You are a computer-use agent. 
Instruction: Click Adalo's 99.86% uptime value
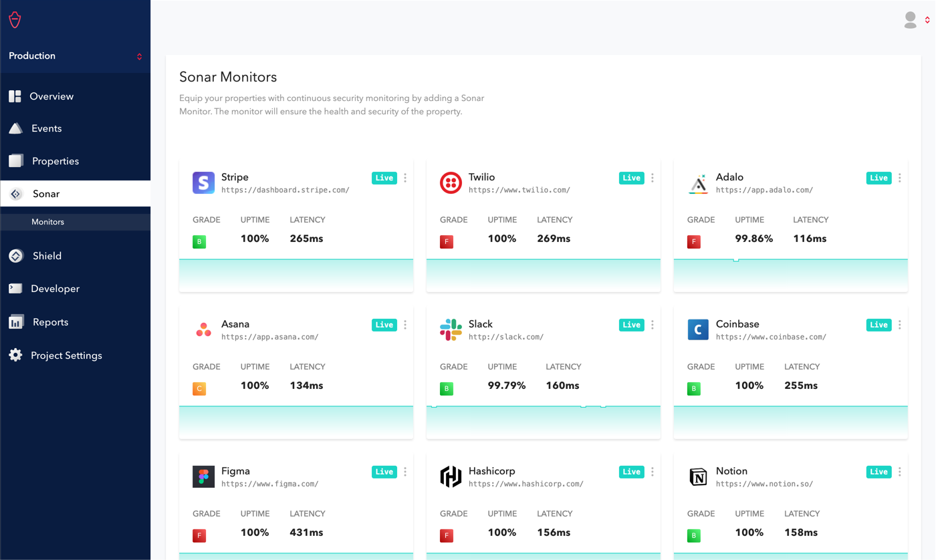[x=754, y=239]
